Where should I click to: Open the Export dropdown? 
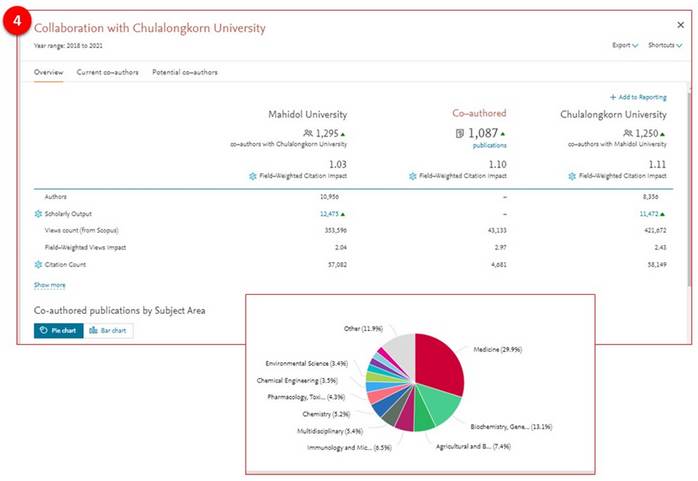625,45
